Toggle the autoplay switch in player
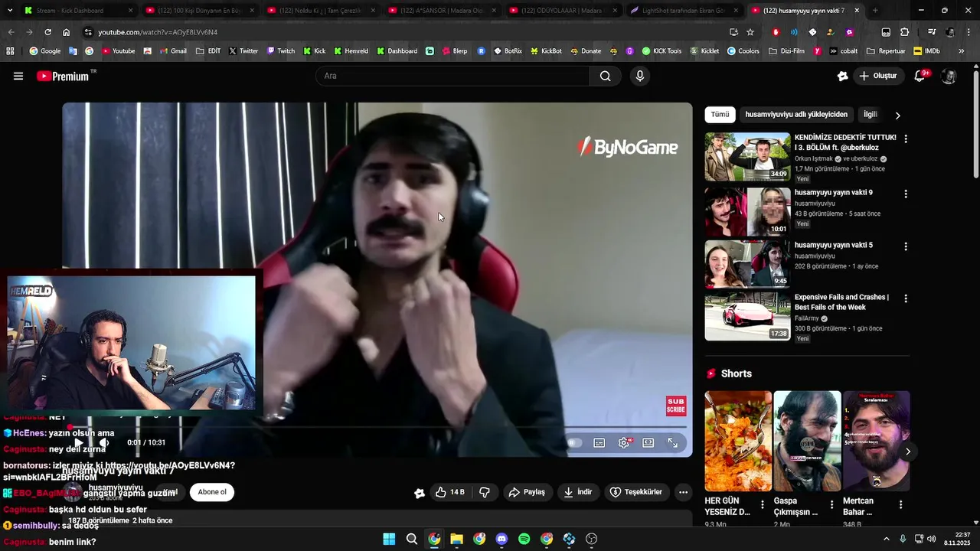The image size is (980, 551). pyautogui.click(x=574, y=442)
